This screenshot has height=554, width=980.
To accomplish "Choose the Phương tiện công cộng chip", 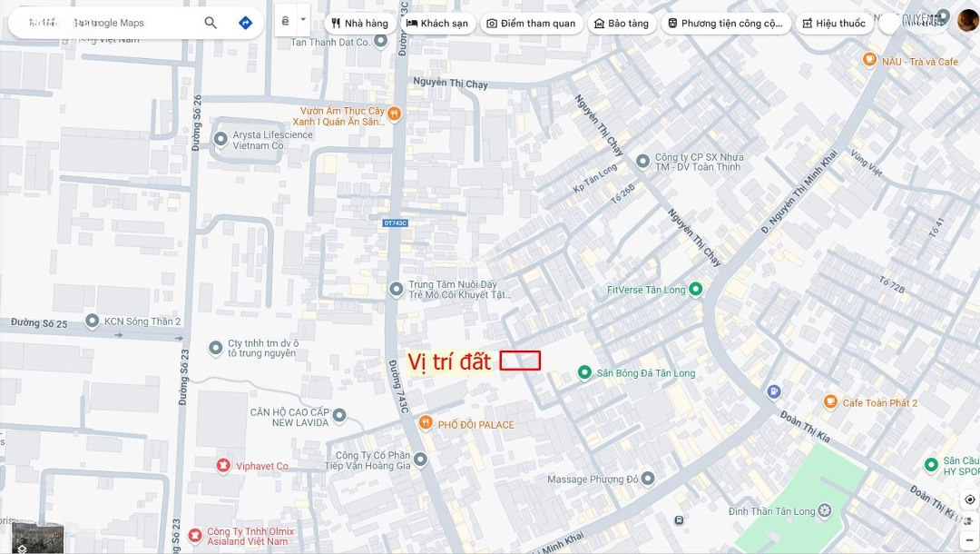I will tap(726, 23).
